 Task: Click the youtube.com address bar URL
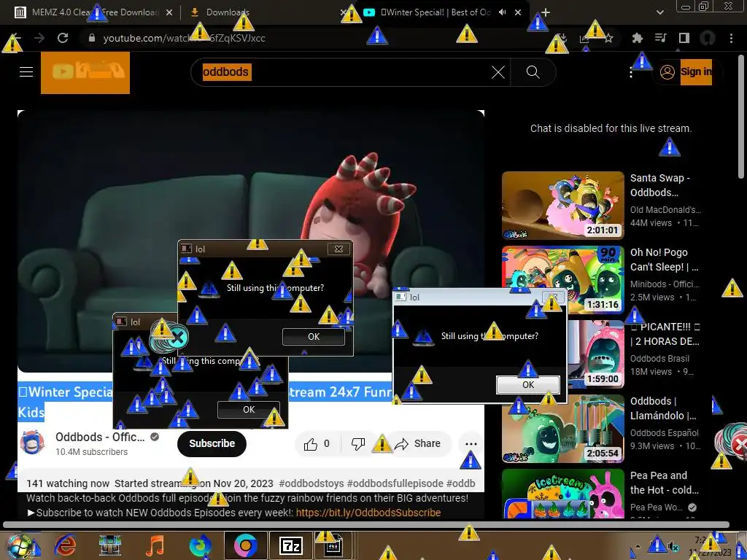point(184,38)
